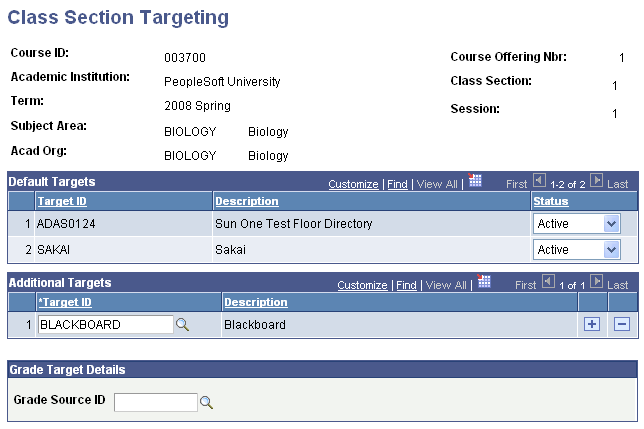Viewport: 644px width, 429px height.
Task: Click First in Default Targets navigation
Action: 516,184
